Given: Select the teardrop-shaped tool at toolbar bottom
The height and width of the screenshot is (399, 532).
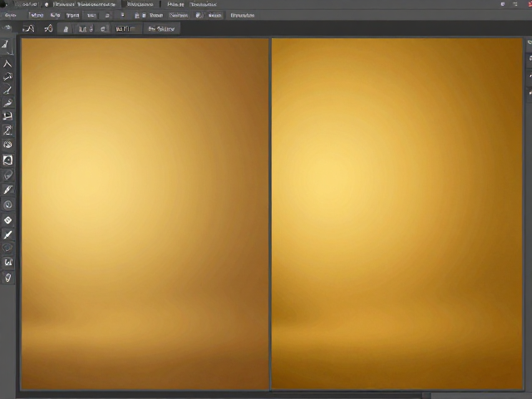Looking at the screenshot, I should [7, 278].
